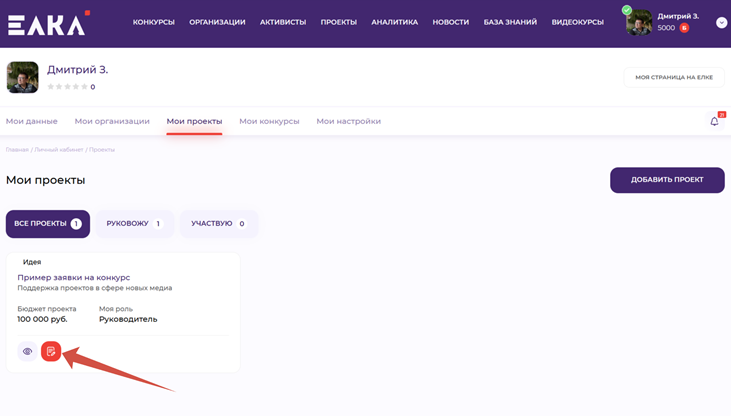Viewport: 731px width, 416px height.
Task: Go to База знаний section
Action: point(510,22)
